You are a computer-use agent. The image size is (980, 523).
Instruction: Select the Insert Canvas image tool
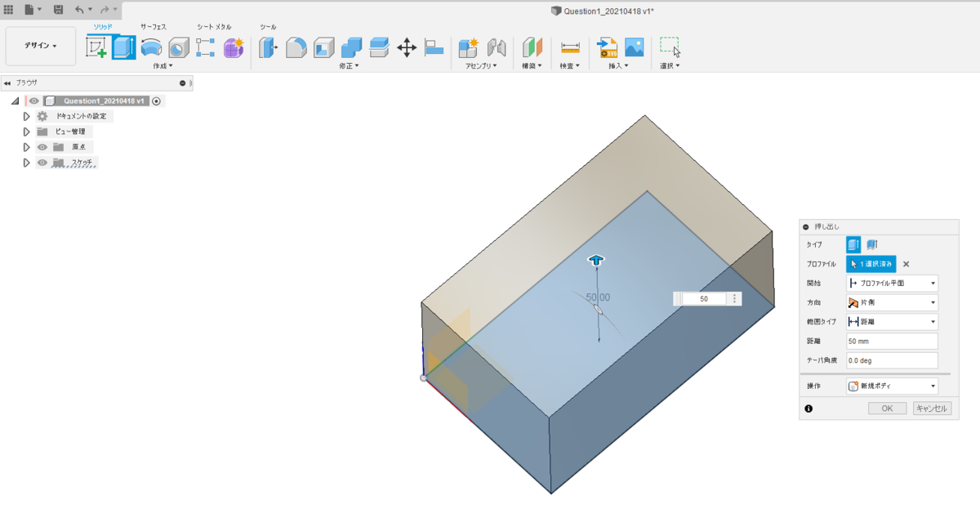click(x=635, y=47)
